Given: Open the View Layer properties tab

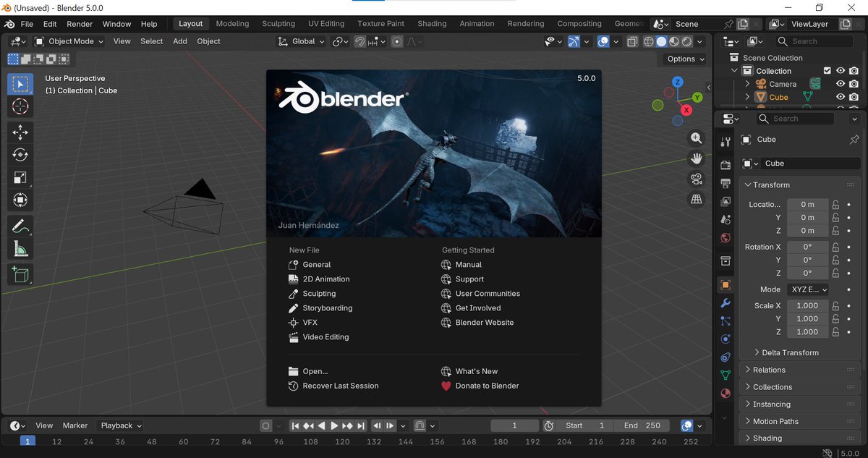Looking at the screenshot, I should [726, 202].
